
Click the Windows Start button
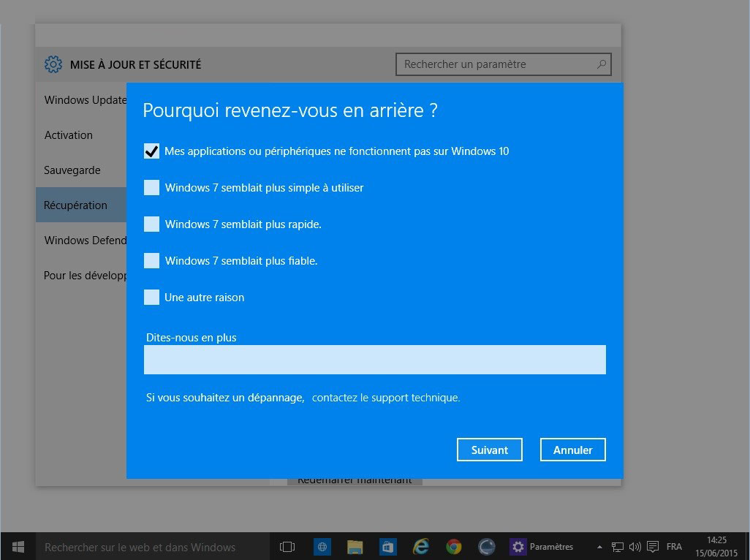[18, 546]
